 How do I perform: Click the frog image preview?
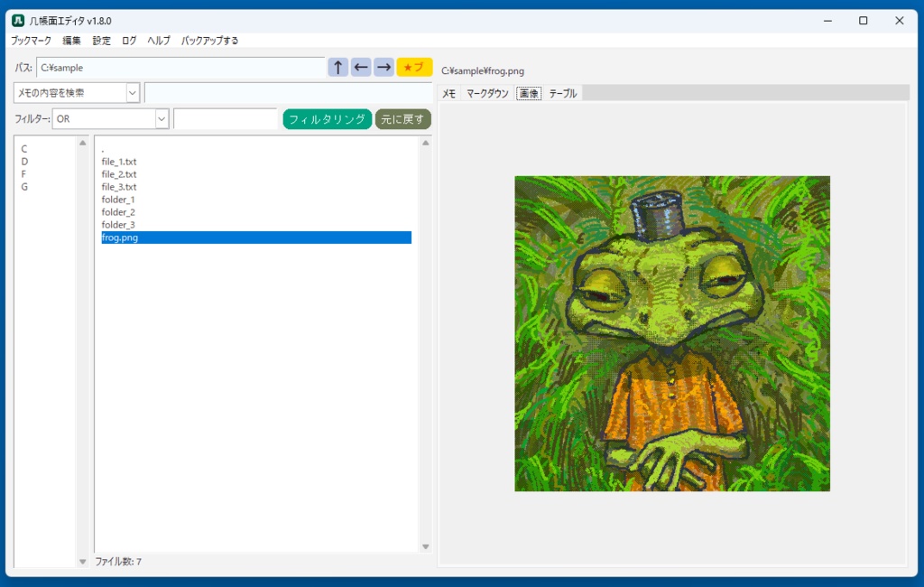(x=672, y=333)
